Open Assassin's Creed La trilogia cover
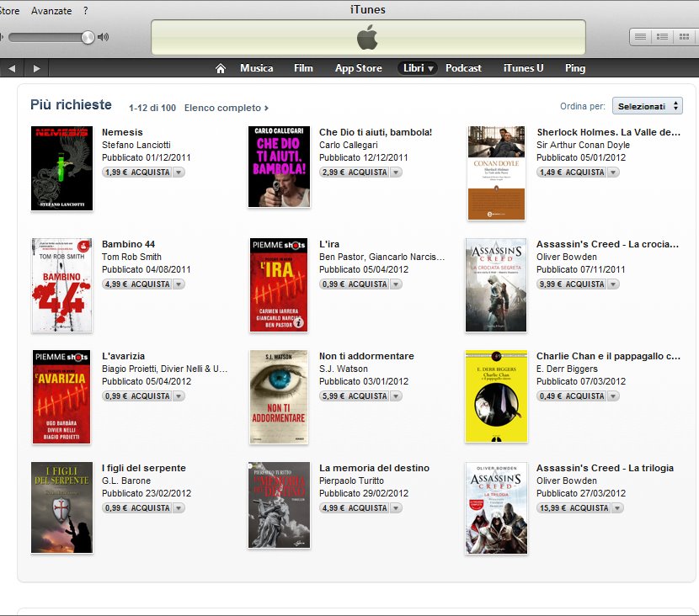The image size is (699, 616). [496, 508]
